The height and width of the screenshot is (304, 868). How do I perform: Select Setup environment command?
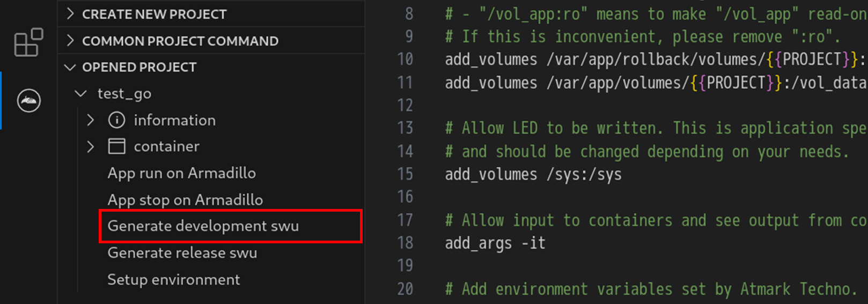click(x=174, y=279)
